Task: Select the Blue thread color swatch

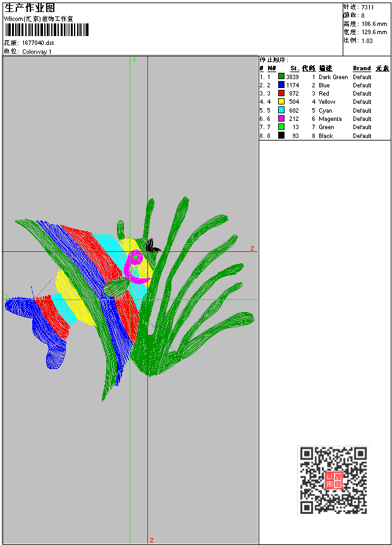Action: 281,85
